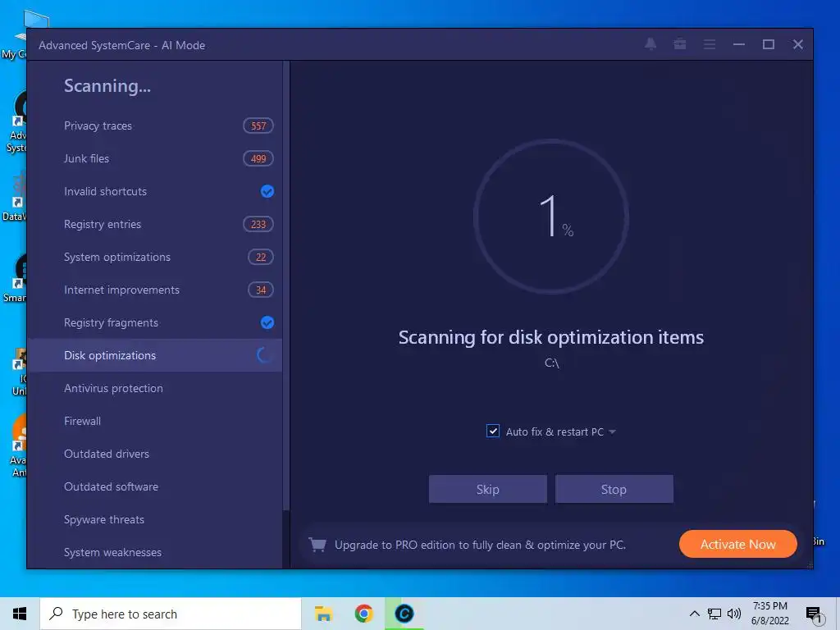Open the Windows Start menu
Viewport: 840px width, 630px height.
tap(20, 614)
